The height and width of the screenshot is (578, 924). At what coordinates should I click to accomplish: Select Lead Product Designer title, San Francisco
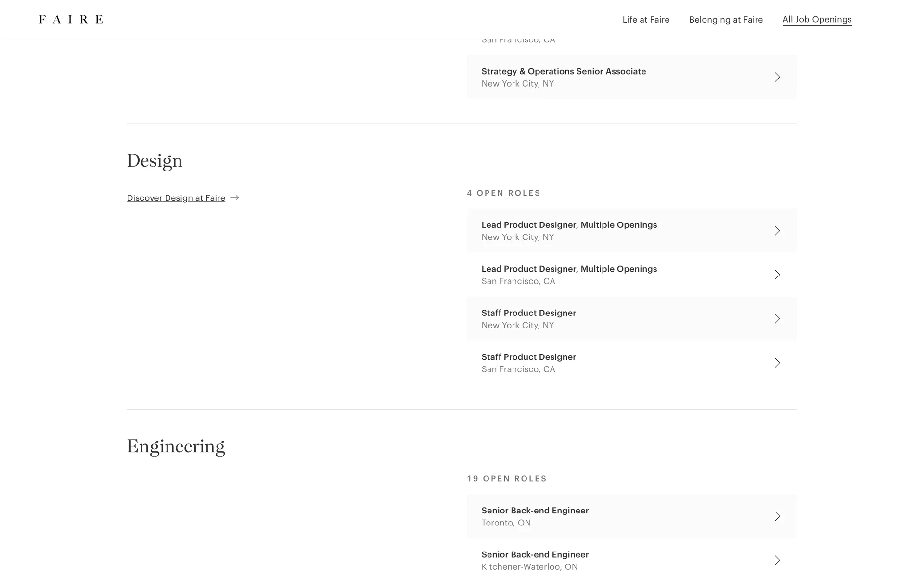click(569, 269)
